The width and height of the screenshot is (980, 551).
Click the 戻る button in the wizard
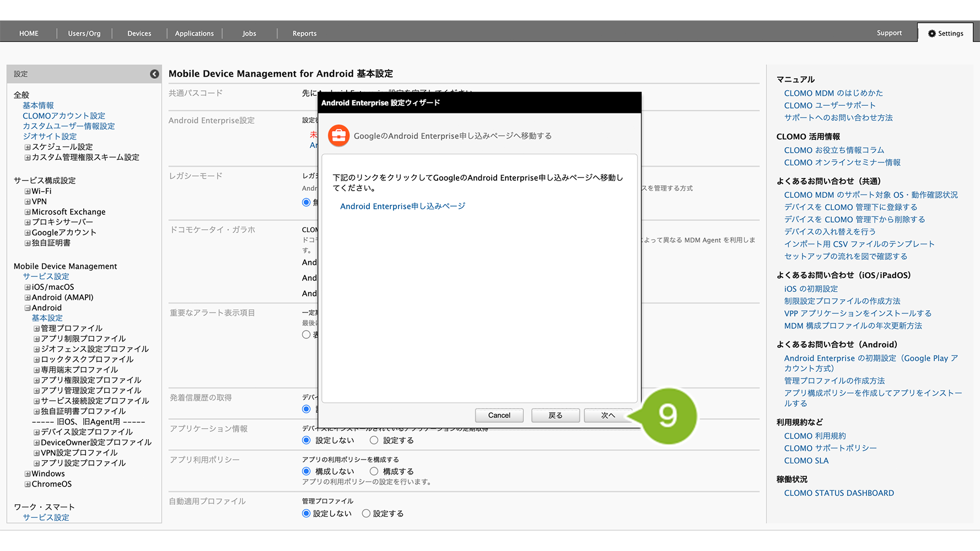click(556, 415)
